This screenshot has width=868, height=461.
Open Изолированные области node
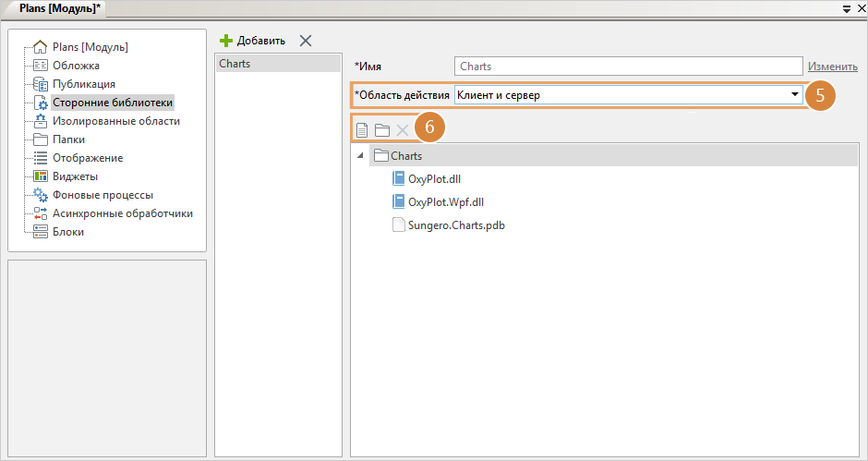(x=115, y=121)
